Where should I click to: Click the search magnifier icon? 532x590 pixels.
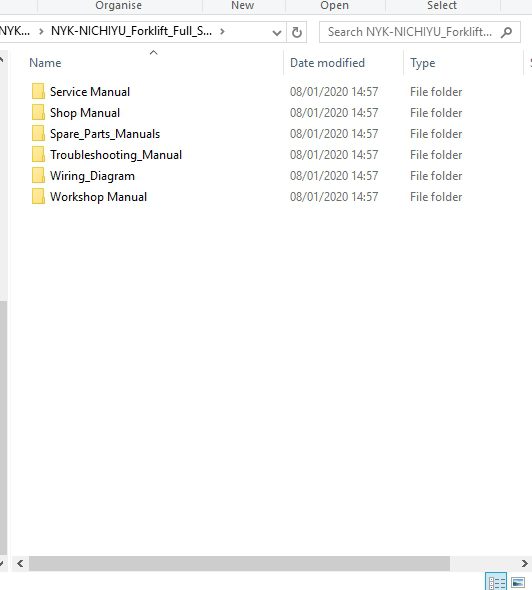point(507,32)
